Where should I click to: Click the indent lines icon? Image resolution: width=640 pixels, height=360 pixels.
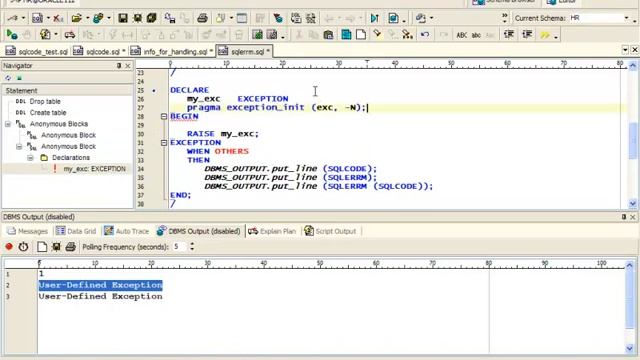pos(509,35)
